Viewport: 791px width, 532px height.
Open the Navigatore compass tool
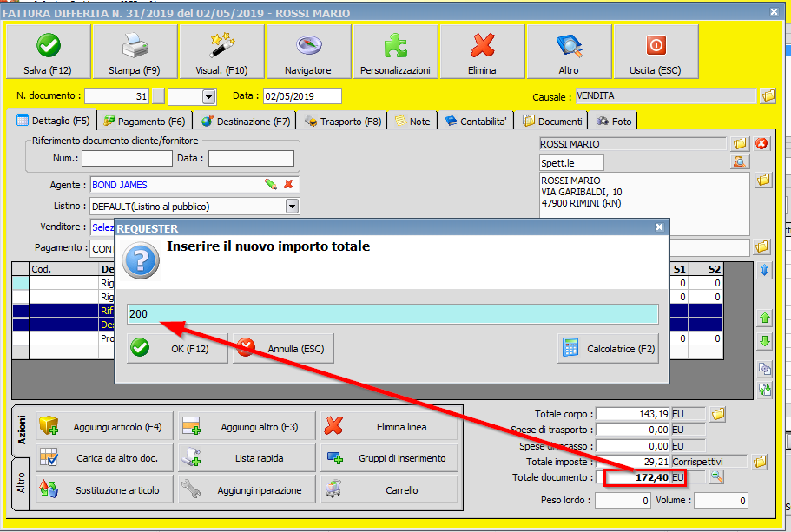click(x=309, y=52)
